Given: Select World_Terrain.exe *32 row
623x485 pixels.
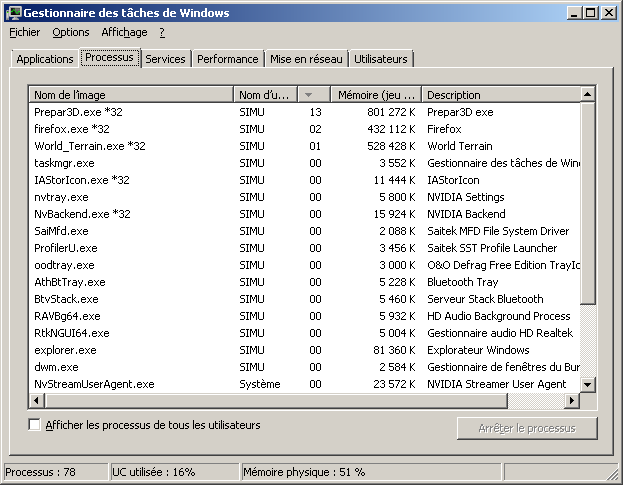Looking at the screenshot, I should pos(305,146).
